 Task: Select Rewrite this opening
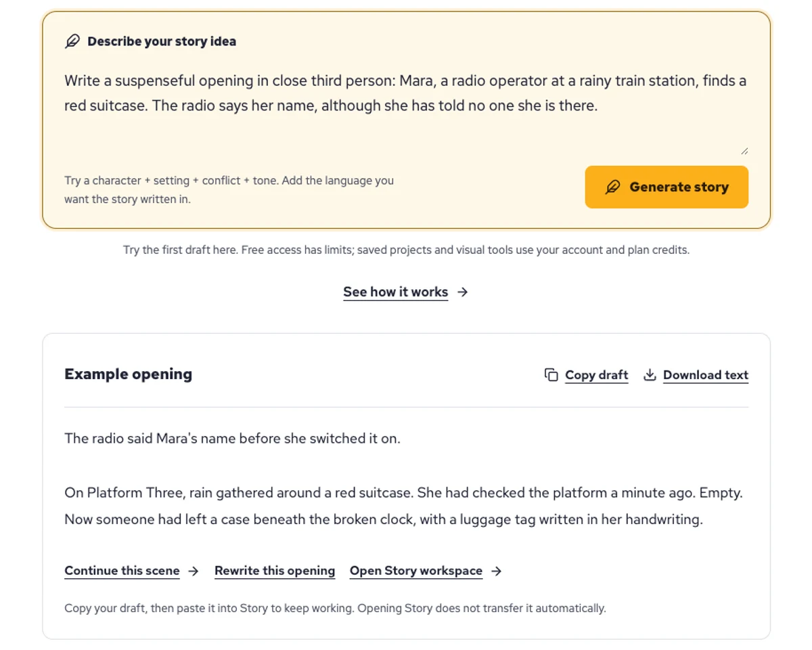click(x=275, y=571)
